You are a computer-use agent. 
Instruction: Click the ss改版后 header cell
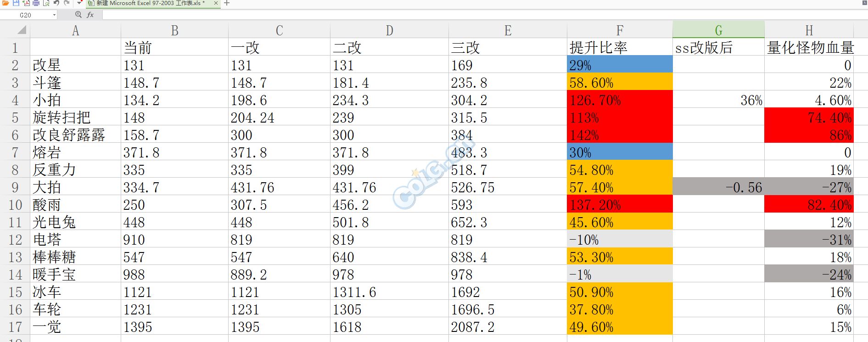tap(718, 47)
